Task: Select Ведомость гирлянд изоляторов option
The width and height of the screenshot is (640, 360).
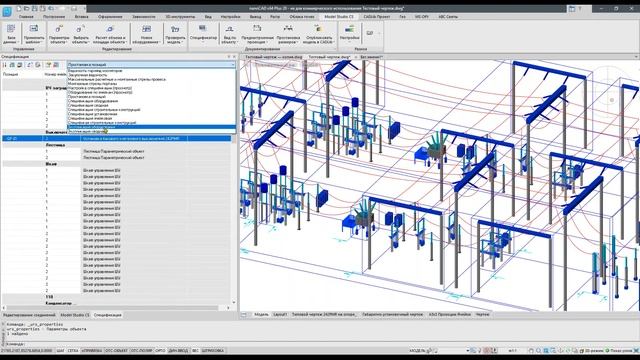Action: click(151, 71)
